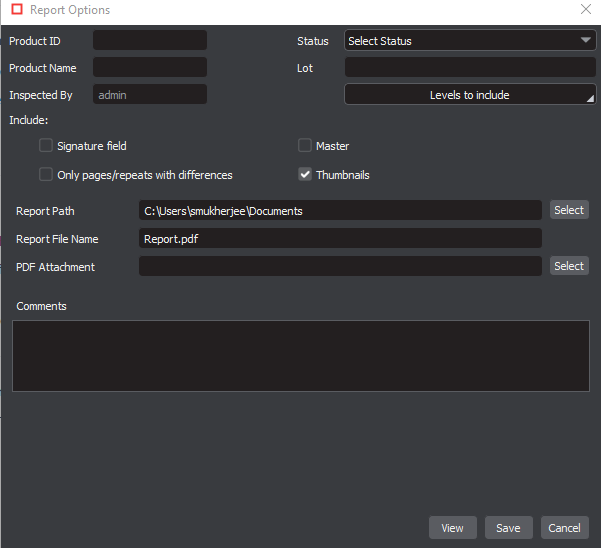The height and width of the screenshot is (548, 601).
Task: Check Only pages/repeats with differences
Action: point(46,175)
